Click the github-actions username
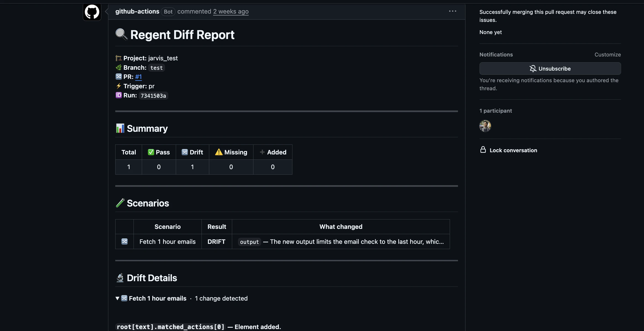 tap(137, 11)
